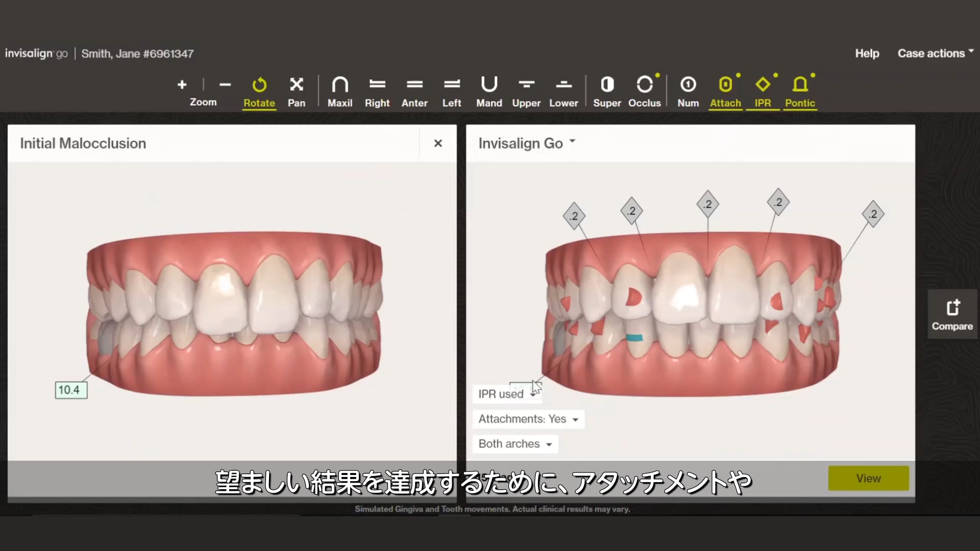
Task: Toggle Occlus contacts display
Action: tap(645, 92)
